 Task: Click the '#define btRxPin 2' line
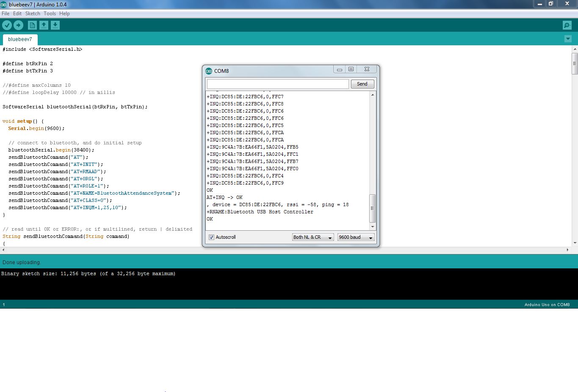(28, 63)
